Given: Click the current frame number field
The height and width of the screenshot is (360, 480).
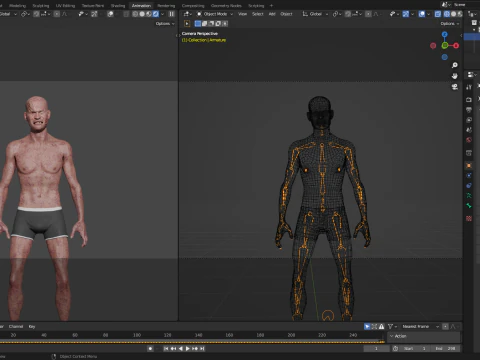Looking at the screenshot, I should (376, 349).
